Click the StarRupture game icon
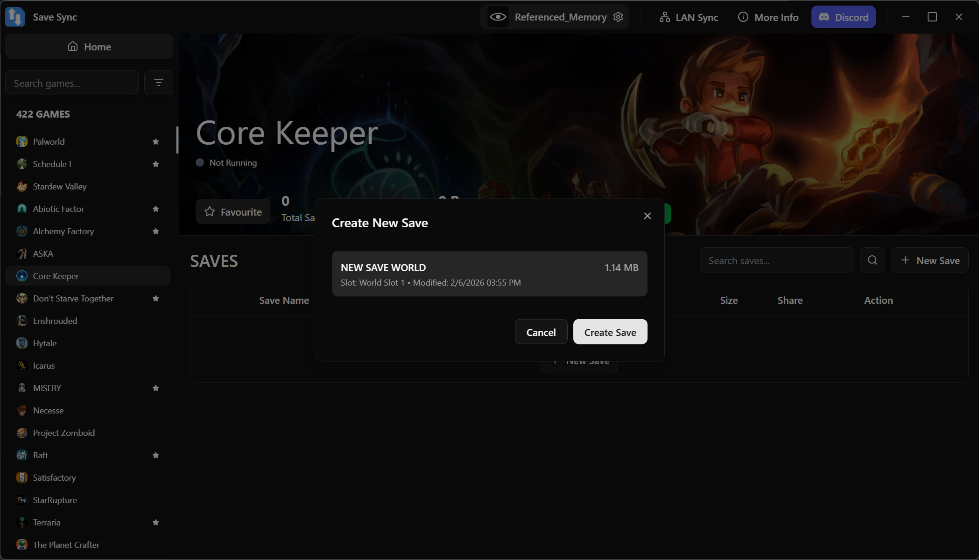Image resolution: width=979 pixels, height=560 pixels. [22, 500]
